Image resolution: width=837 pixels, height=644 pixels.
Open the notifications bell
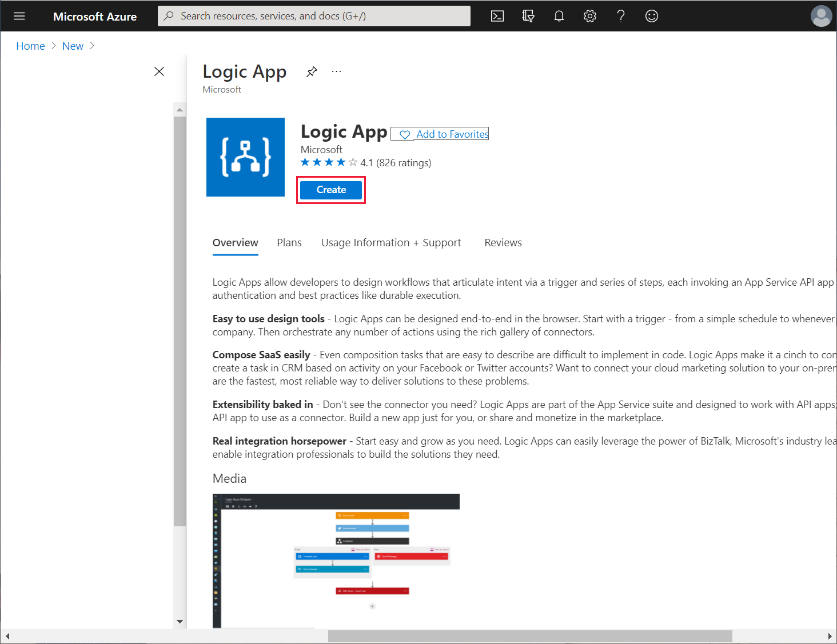[559, 16]
